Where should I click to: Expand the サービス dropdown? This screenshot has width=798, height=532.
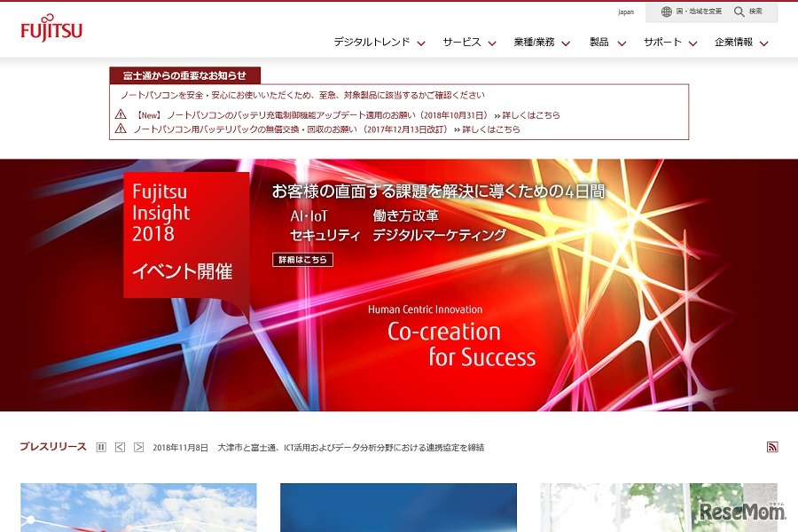coord(463,42)
